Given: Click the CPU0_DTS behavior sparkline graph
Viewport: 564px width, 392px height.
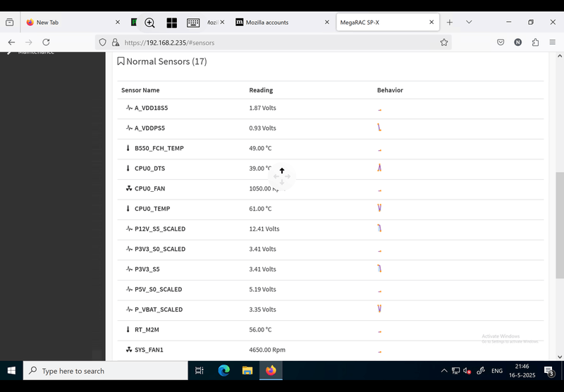Looking at the screenshot, I should coord(379,168).
